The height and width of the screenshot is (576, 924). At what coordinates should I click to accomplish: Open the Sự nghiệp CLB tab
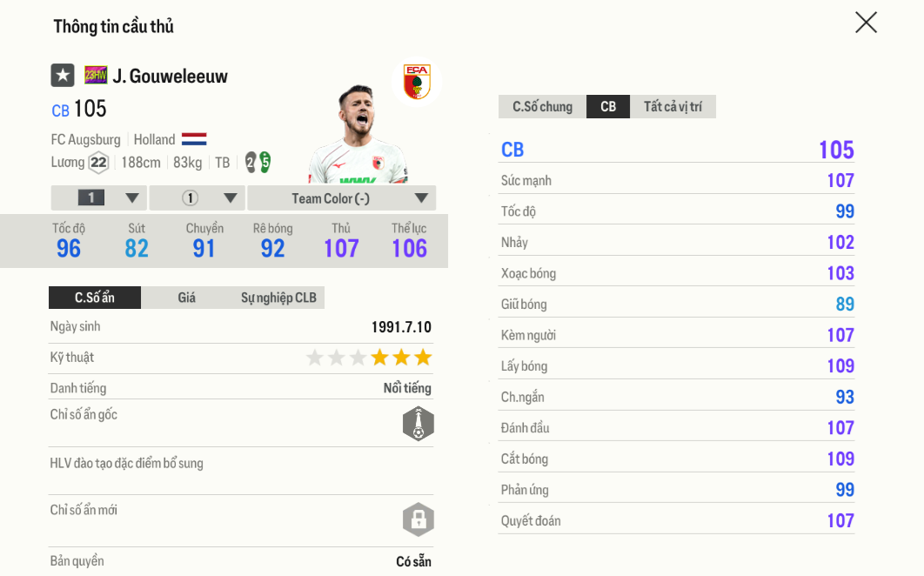click(278, 298)
